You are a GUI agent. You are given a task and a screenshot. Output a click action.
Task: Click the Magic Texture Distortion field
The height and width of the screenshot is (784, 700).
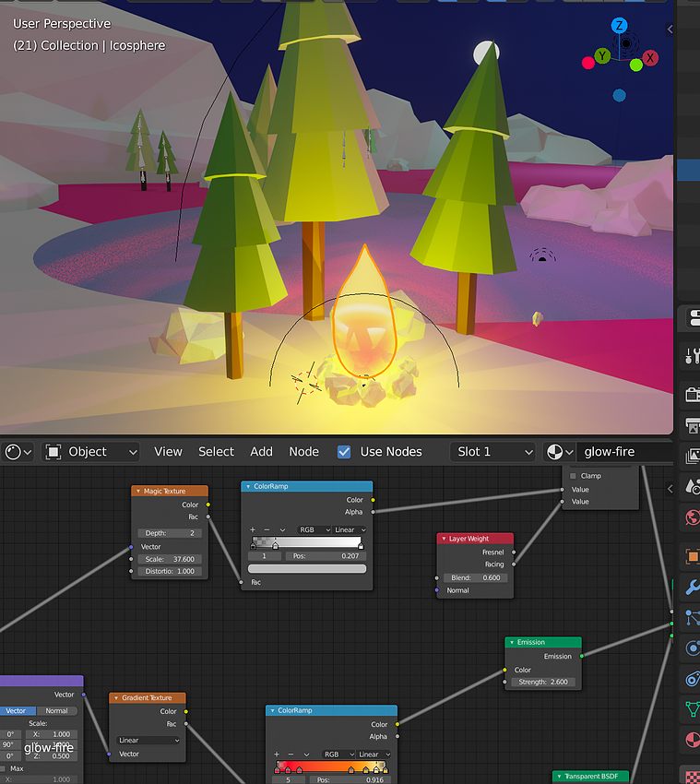point(170,571)
